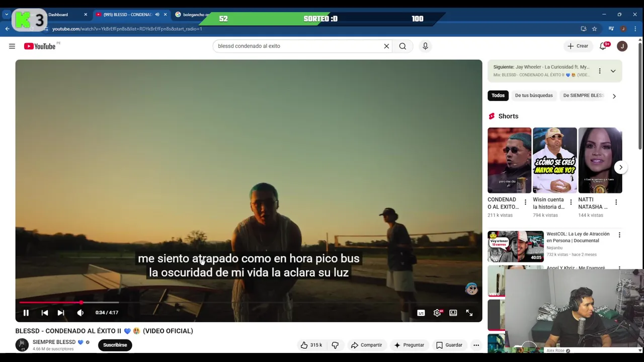Viewport: 644px width, 362px height.
Task: Mute the video volume
Action: pyautogui.click(x=80, y=313)
